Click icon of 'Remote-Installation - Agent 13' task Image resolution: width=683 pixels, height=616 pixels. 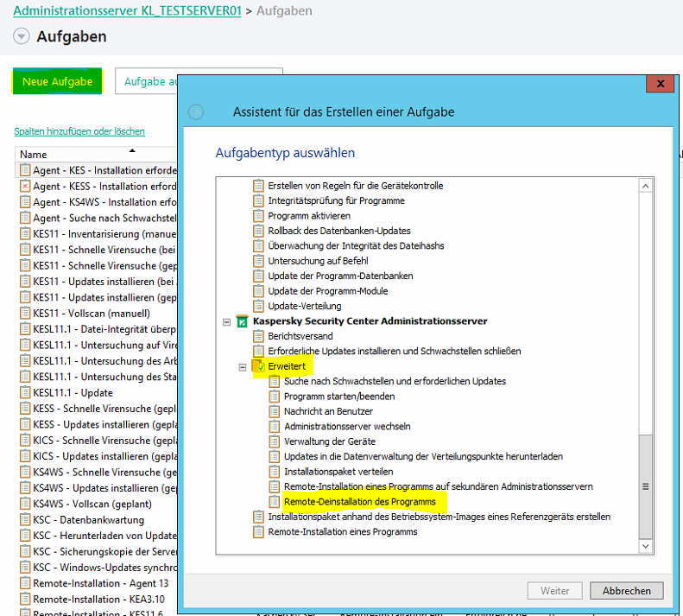click(25, 583)
